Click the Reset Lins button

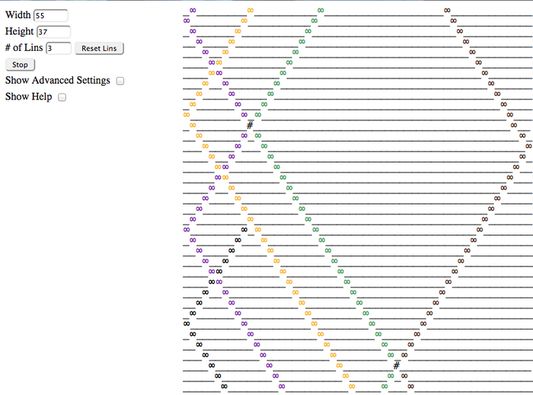tap(99, 48)
